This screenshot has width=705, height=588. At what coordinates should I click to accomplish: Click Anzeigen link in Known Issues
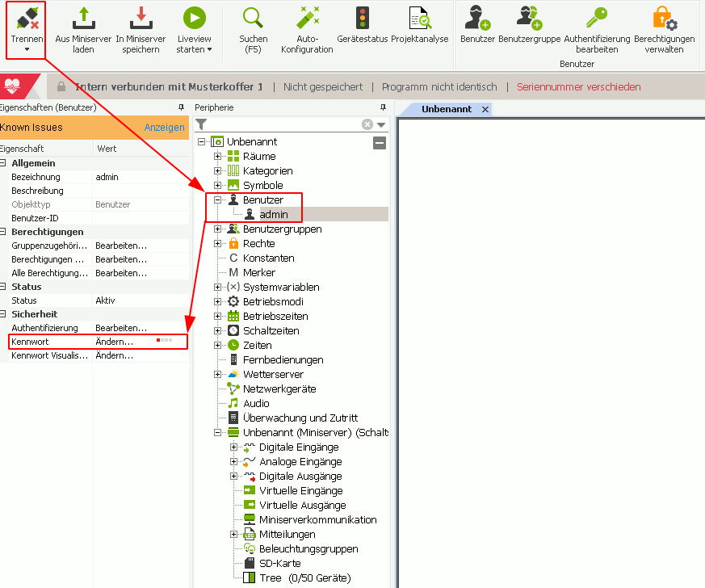pyautogui.click(x=164, y=128)
